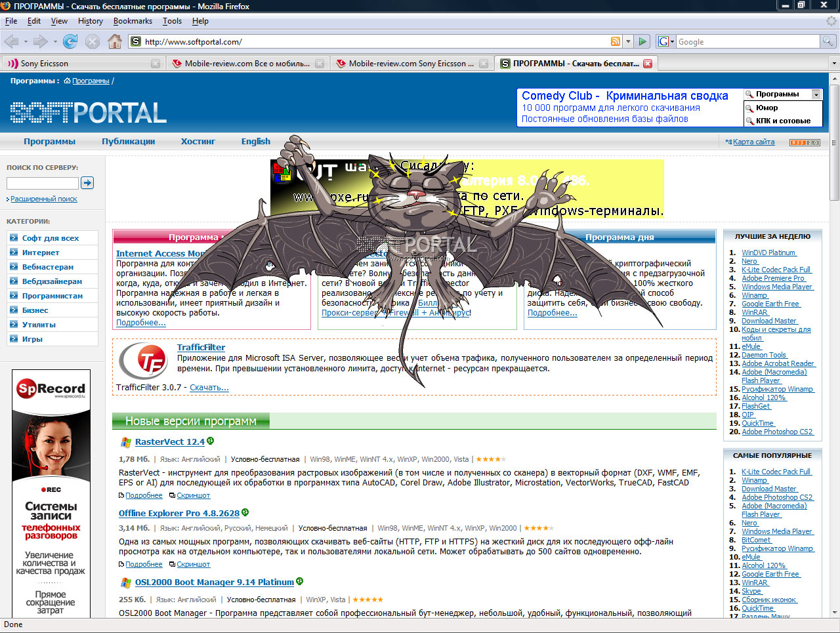
Task: Click the icon beside Интернет category
Action: [14, 252]
